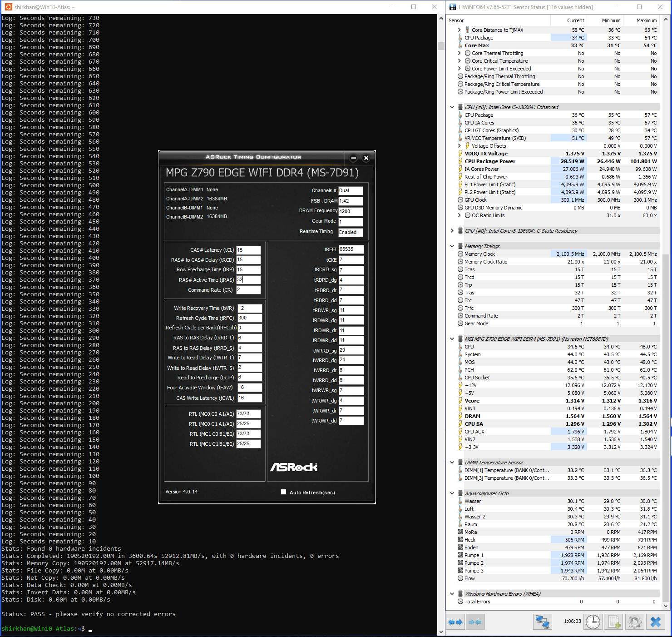Click the circle icon beside Flow
Screen dimensions: 672x637
[460, 578]
